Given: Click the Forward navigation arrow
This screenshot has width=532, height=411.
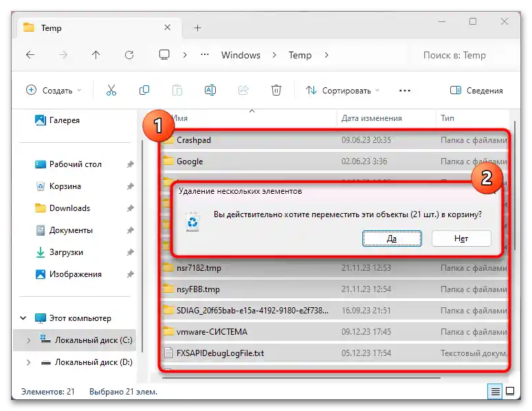Looking at the screenshot, I should coord(63,55).
